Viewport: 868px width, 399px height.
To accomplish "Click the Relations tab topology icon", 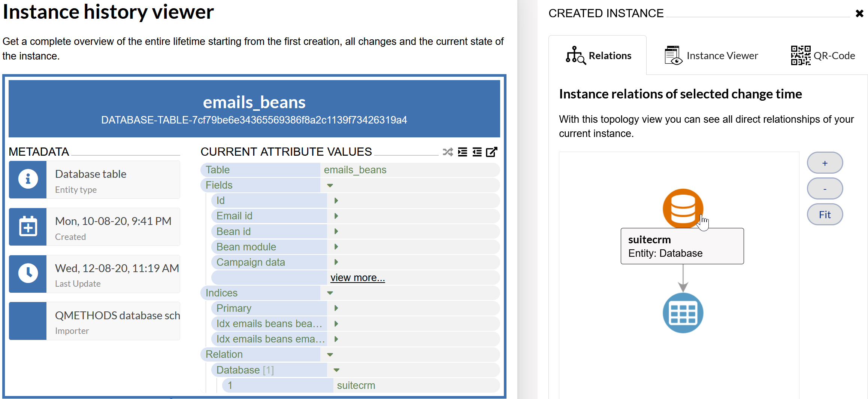I will tap(576, 55).
